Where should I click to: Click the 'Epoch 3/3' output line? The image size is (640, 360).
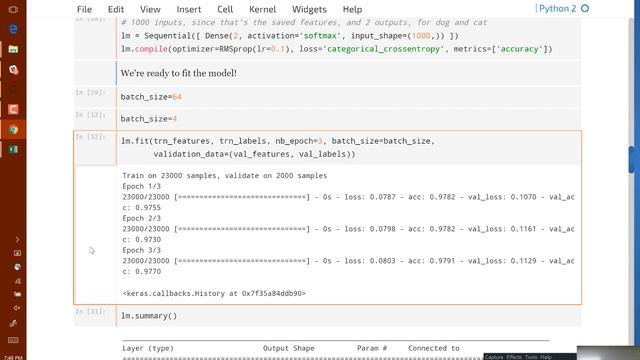click(142, 250)
